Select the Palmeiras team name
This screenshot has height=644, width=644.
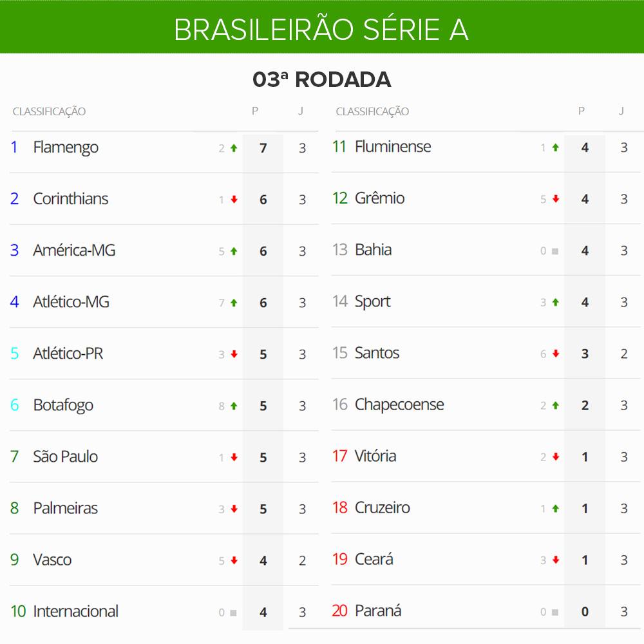[65, 508]
